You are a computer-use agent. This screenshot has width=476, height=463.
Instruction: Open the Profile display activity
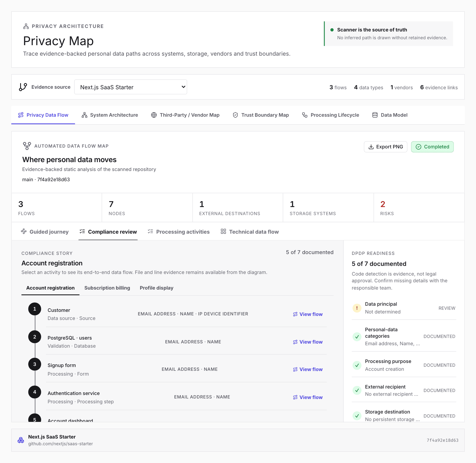click(x=157, y=288)
